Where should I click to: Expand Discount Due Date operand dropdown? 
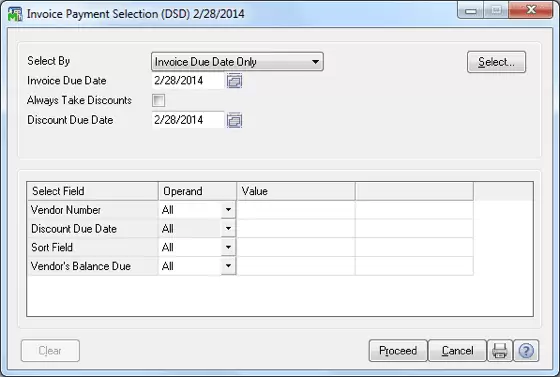click(228, 228)
